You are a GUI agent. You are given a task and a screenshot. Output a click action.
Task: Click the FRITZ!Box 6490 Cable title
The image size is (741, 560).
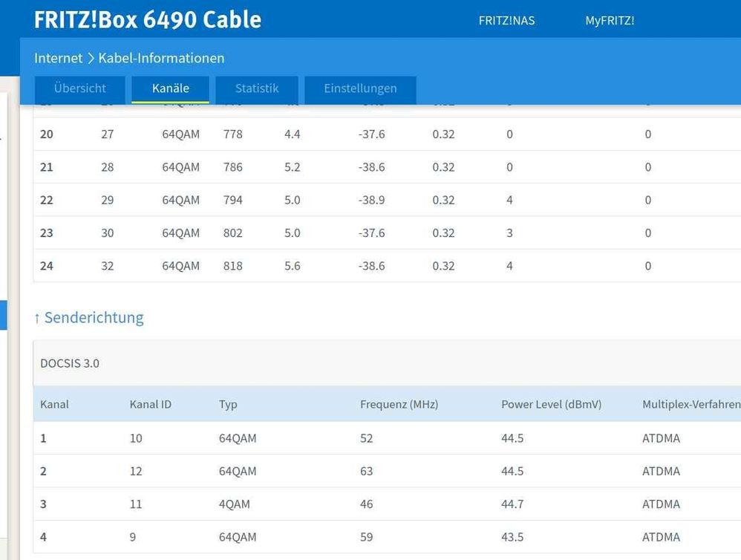tap(148, 20)
